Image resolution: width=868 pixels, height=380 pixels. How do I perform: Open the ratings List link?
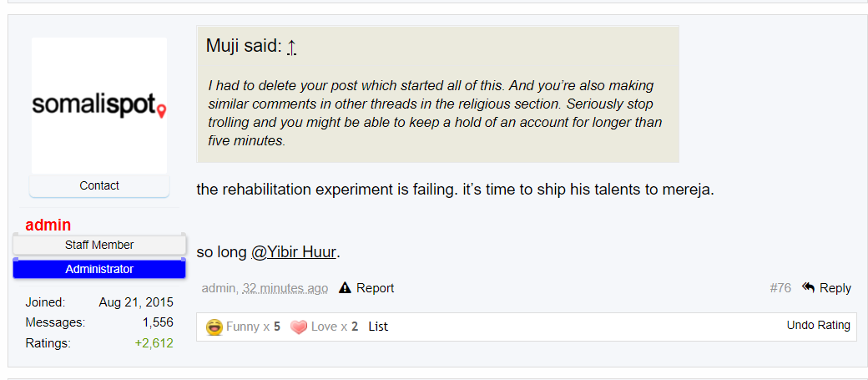point(378,327)
